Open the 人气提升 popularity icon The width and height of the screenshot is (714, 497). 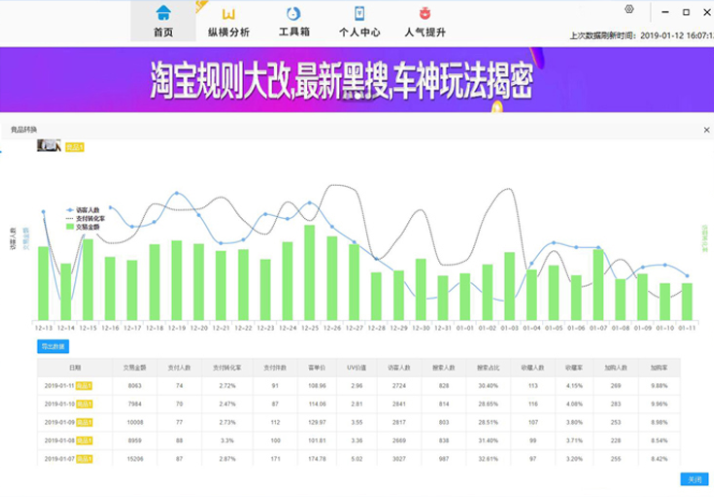[x=425, y=13]
